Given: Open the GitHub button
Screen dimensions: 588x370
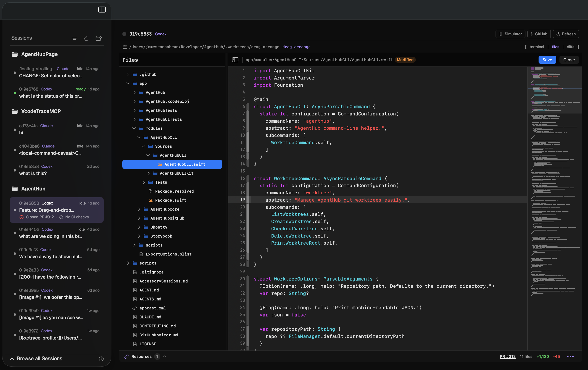Looking at the screenshot, I should [539, 34].
